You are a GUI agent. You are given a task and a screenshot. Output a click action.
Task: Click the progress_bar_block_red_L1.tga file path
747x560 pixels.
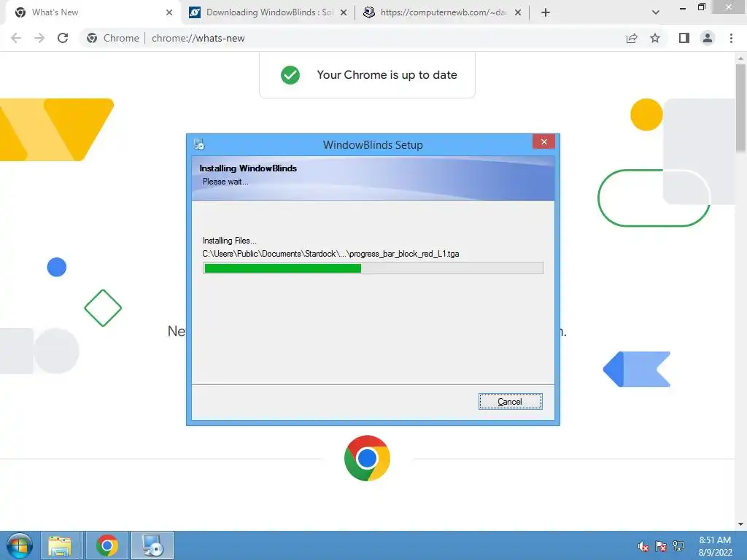point(330,254)
